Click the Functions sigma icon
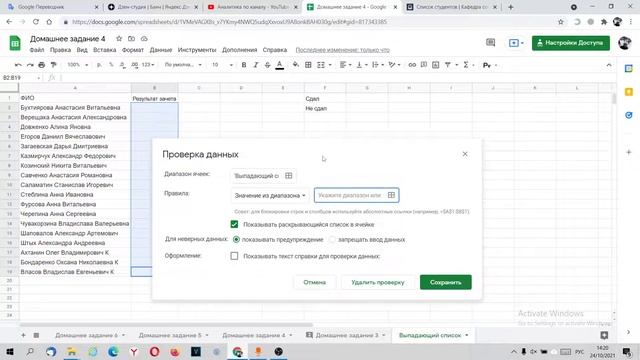The width and height of the screenshot is (640, 360). point(466,65)
